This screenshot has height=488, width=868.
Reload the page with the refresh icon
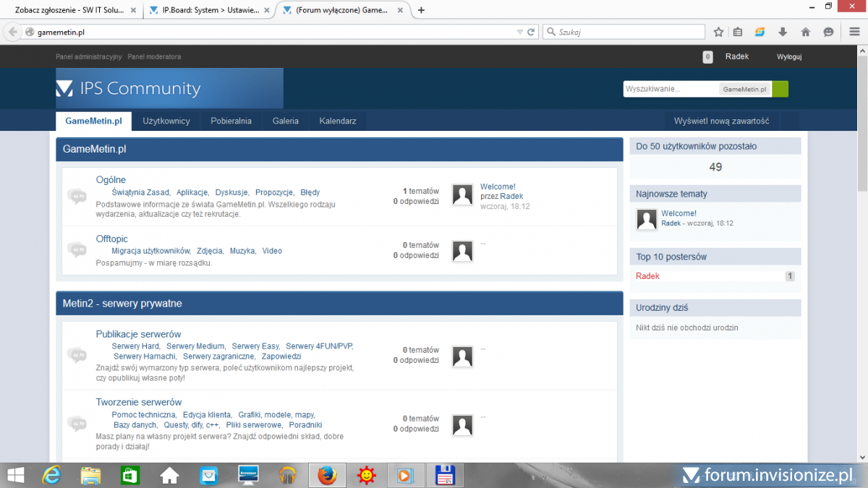(531, 32)
